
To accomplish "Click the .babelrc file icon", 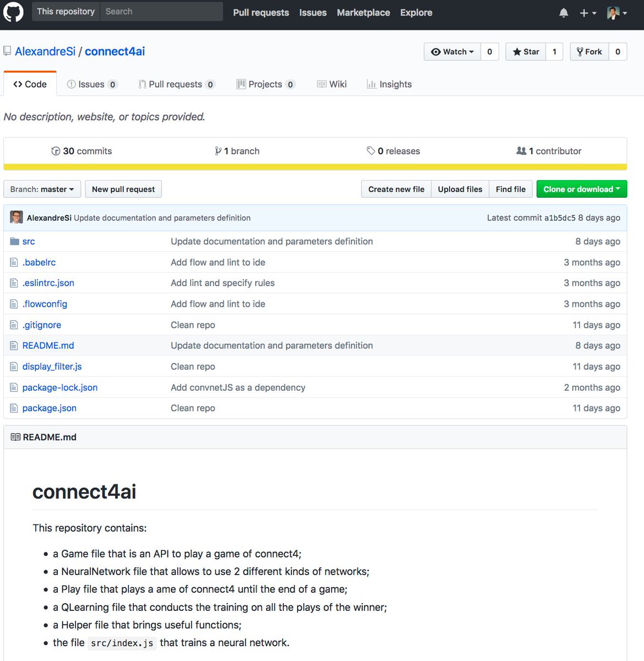I will click(14, 262).
